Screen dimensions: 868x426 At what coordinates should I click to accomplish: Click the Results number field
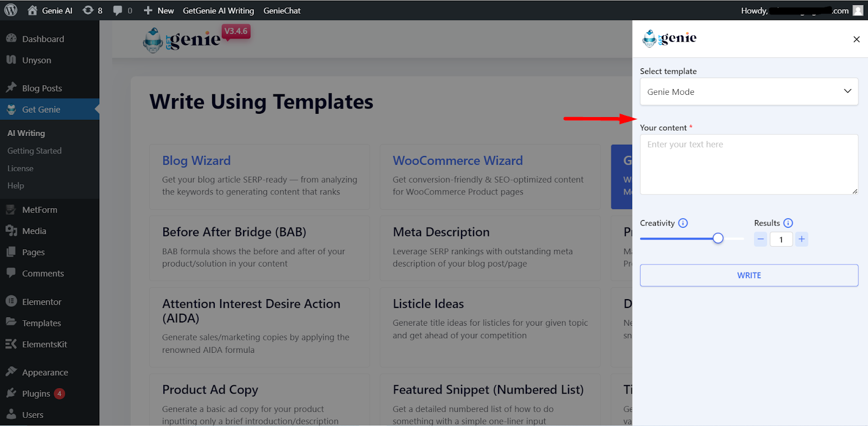tap(781, 239)
